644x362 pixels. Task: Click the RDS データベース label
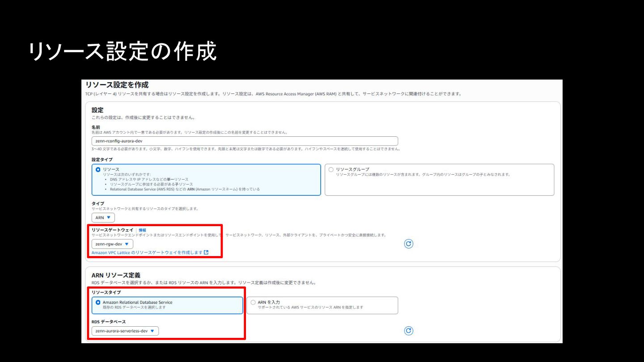coord(109,322)
